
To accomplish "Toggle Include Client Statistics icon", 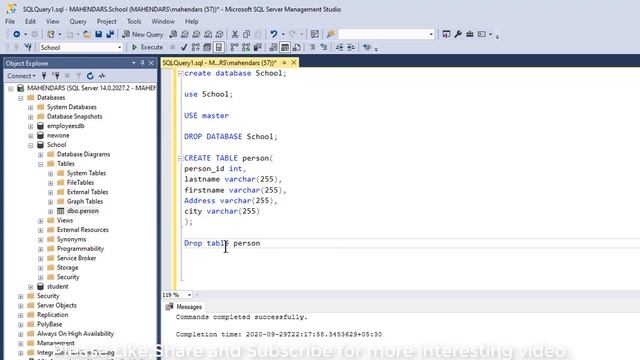I will click(x=258, y=47).
